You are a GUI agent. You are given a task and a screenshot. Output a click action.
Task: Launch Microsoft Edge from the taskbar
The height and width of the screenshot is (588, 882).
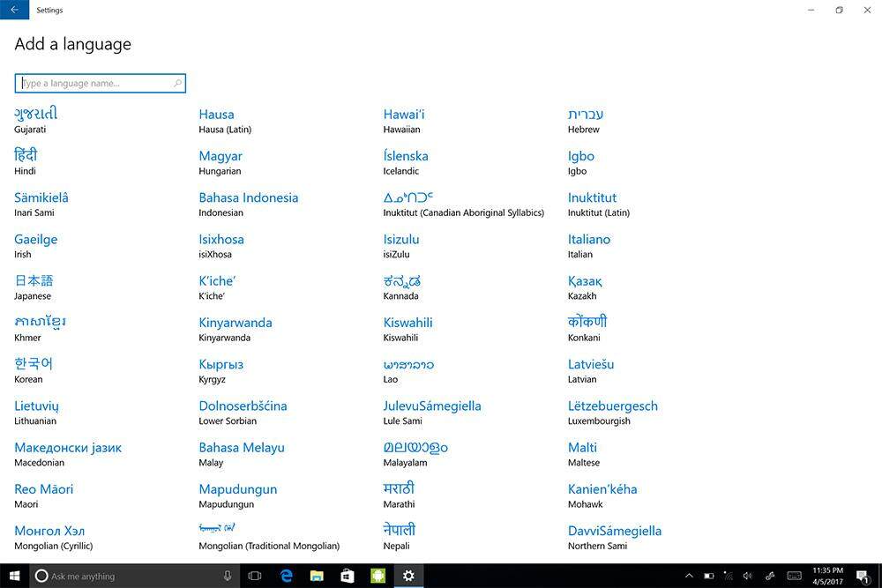(286, 576)
